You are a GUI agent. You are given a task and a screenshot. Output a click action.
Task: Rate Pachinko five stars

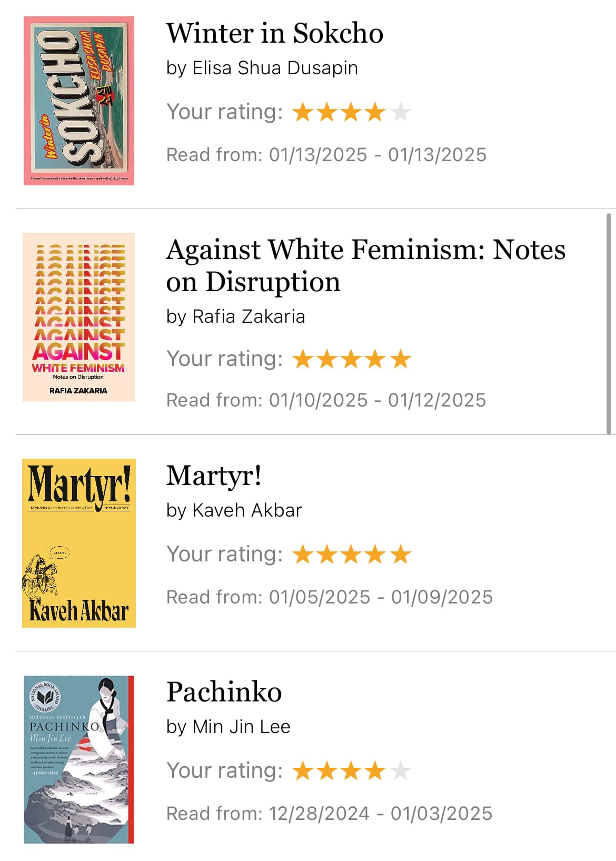[x=401, y=771]
